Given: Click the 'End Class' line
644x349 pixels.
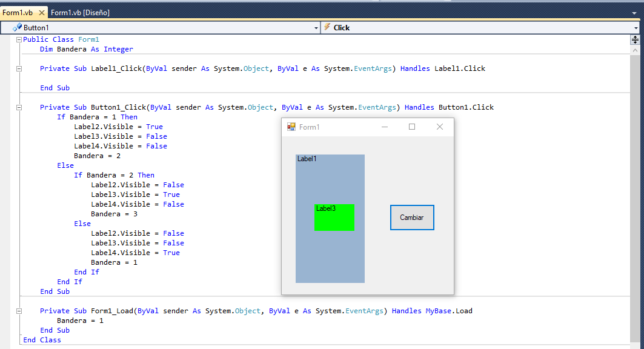Looking at the screenshot, I should point(42,340).
